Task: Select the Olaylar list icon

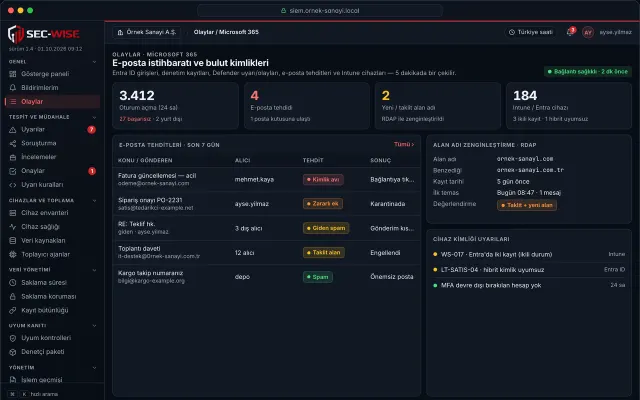Action: pos(13,102)
